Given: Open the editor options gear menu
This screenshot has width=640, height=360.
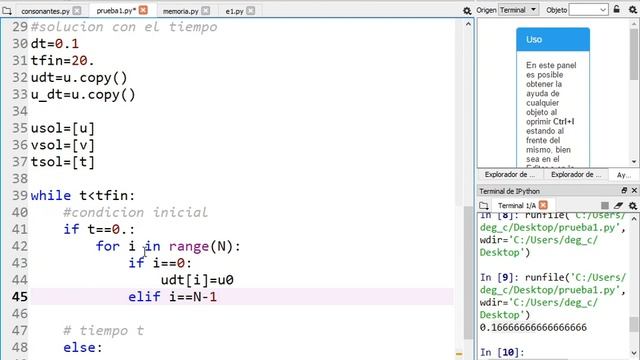Looking at the screenshot, I should pos(467,11).
